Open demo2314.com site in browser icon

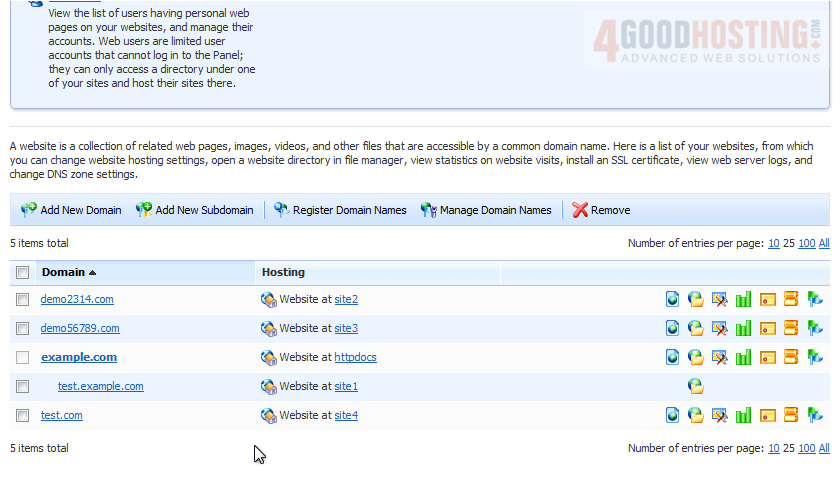point(673,299)
